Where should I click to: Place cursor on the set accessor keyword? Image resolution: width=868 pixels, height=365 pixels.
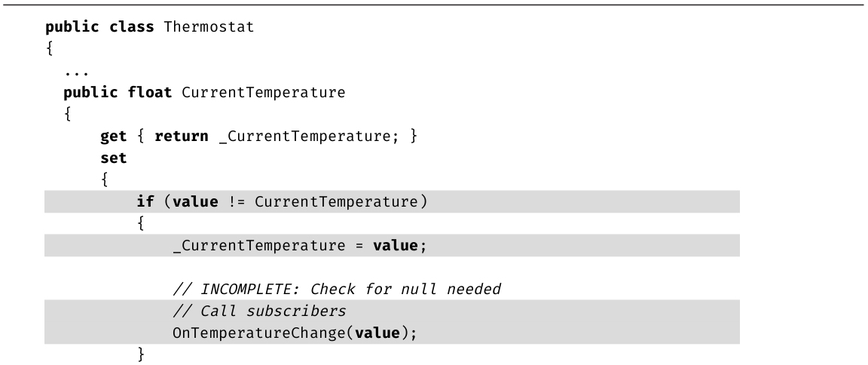click(112, 160)
